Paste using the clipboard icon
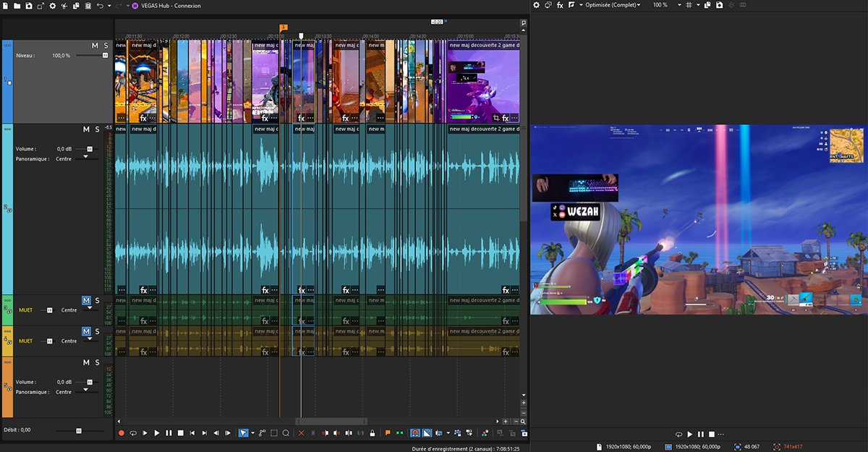Viewport: 868px width, 452px height. tap(88, 5)
